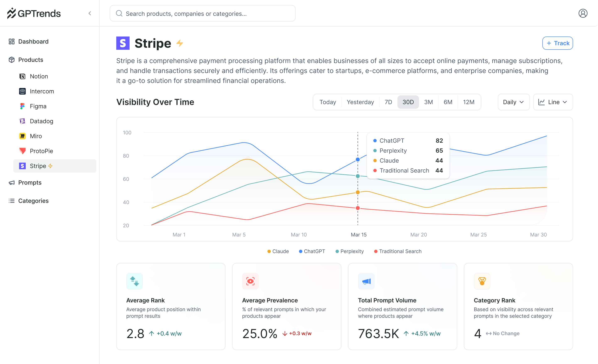
Task: Open the Line chart type dropdown
Action: tap(553, 102)
